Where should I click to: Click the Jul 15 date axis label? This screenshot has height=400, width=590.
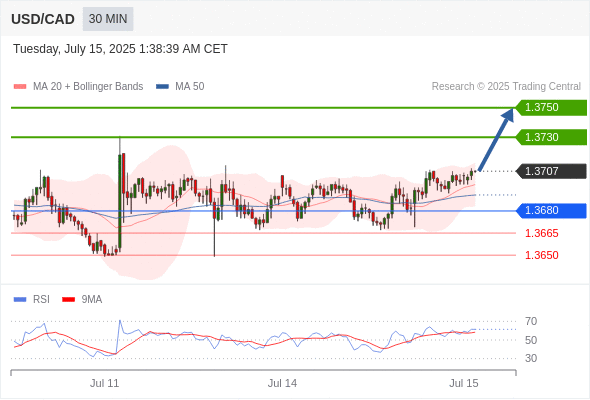[464, 383]
